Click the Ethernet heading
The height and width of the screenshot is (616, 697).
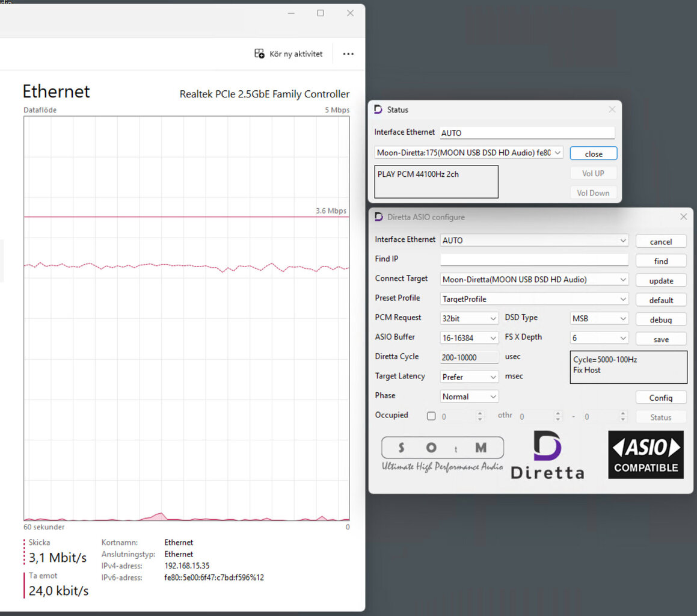click(x=56, y=91)
